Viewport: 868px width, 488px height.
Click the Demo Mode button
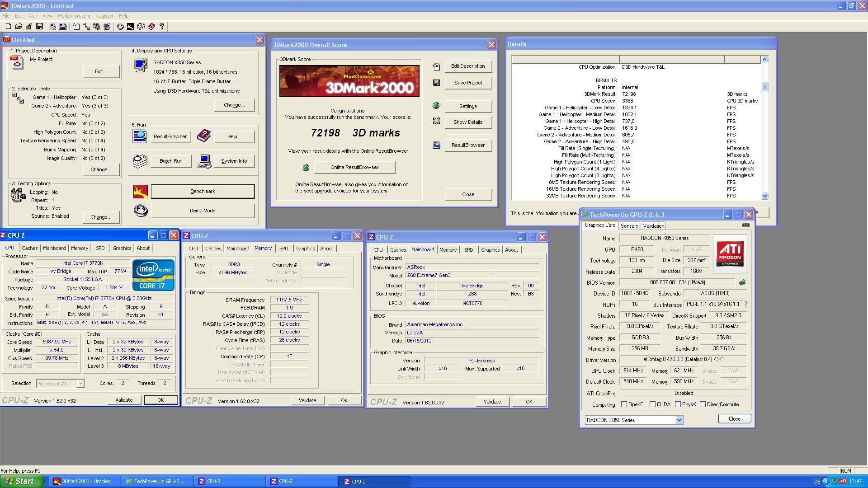(203, 211)
